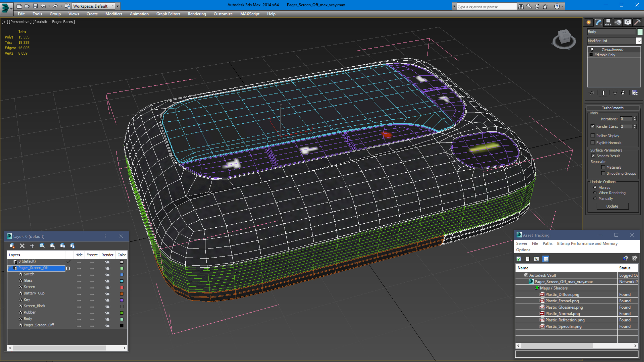The height and width of the screenshot is (362, 644).
Task: Toggle Render Iters checkbox
Action: click(x=593, y=126)
